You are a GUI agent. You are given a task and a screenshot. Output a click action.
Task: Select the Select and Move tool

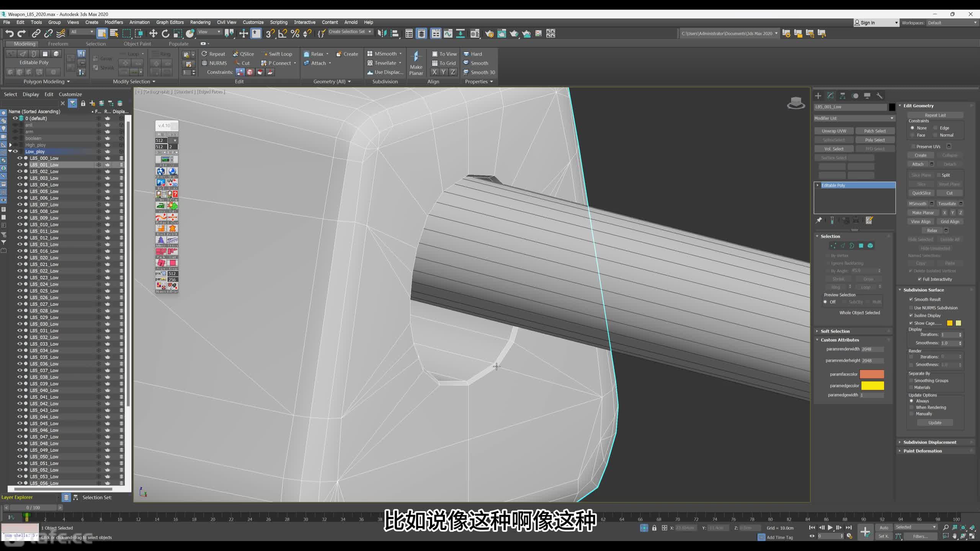[x=153, y=34]
